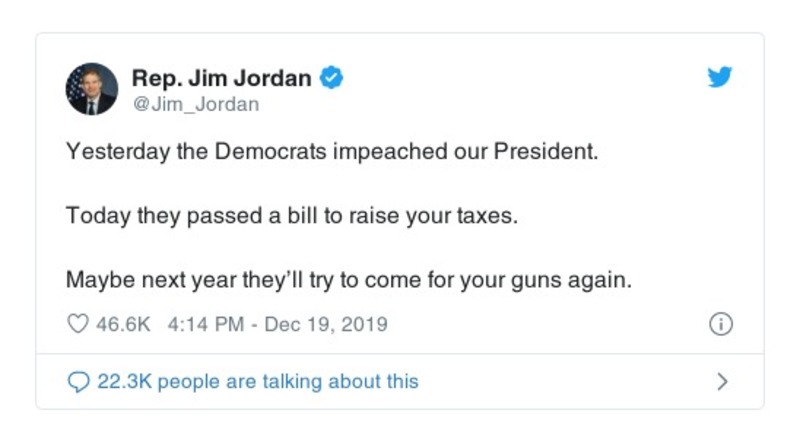Click the blue speech bubble icon

pyautogui.click(x=77, y=382)
